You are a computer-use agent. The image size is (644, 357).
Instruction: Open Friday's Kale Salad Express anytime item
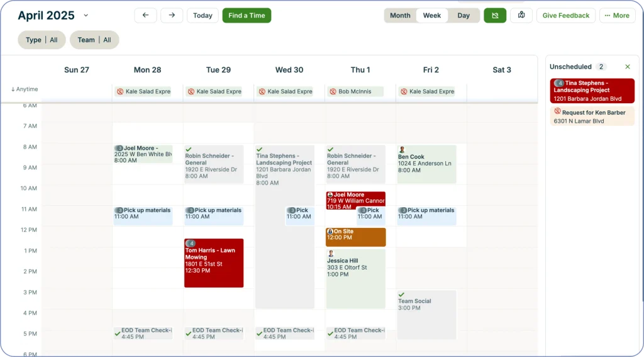427,91
